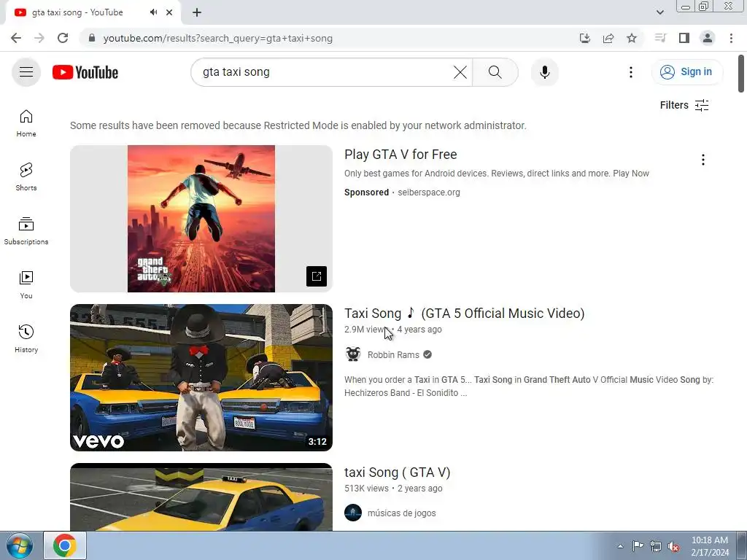The height and width of the screenshot is (560, 747).
Task: Open 'Taxi Song (GTA 5 Official Music Video)' title
Action: click(465, 314)
